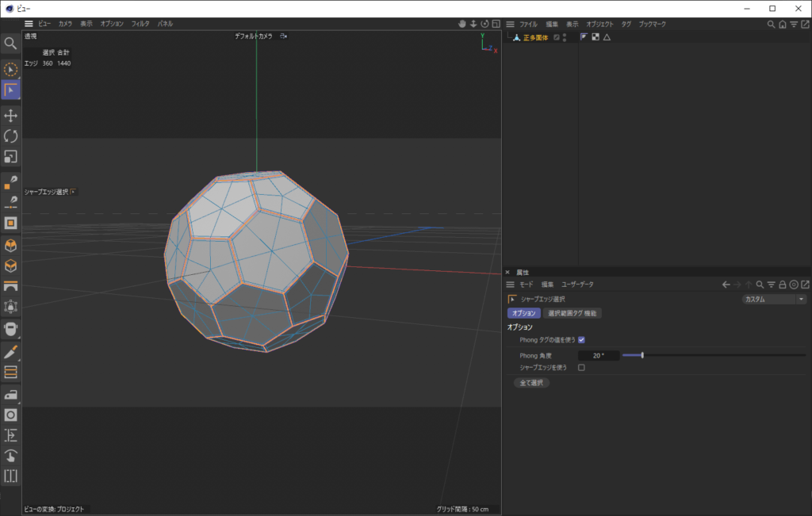Open the hamburger menu in the viewport

click(x=29, y=23)
